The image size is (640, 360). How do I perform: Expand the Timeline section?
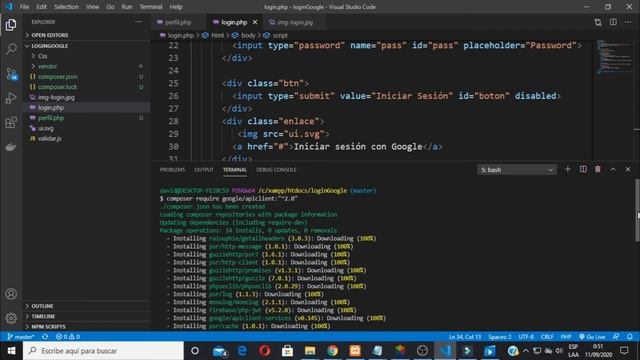tap(43, 316)
